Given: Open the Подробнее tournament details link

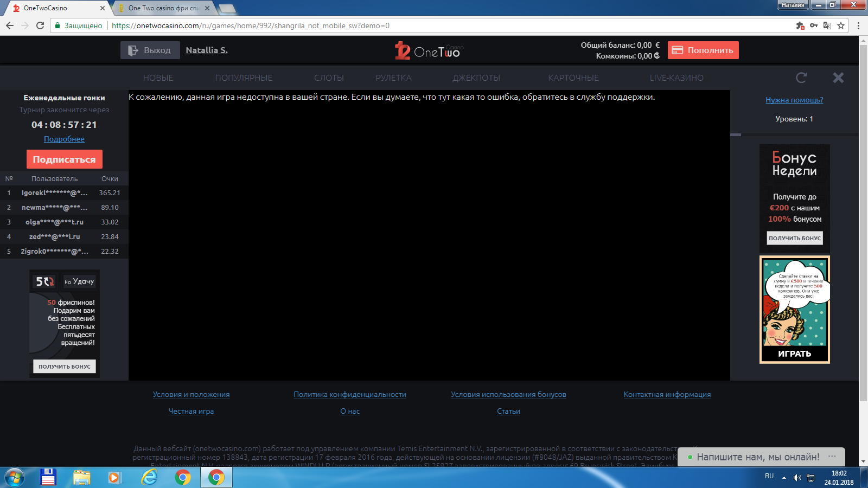Looking at the screenshot, I should pos(64,139).
